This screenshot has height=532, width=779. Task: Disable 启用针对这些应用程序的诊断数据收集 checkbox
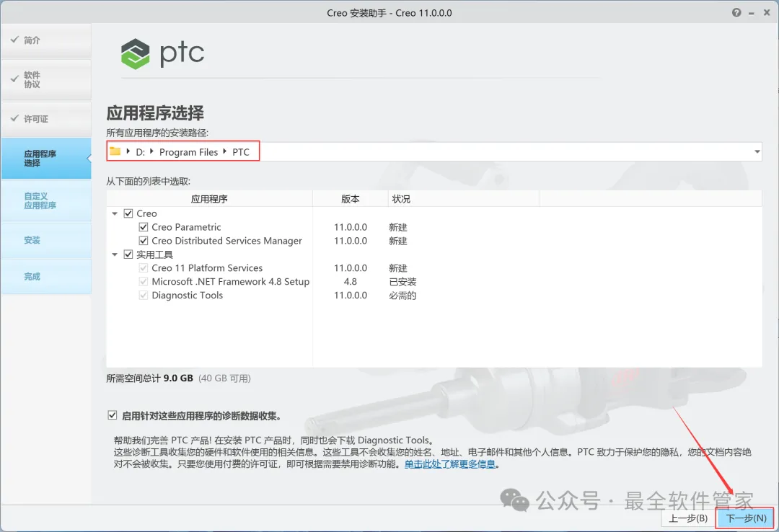(113, 415)
